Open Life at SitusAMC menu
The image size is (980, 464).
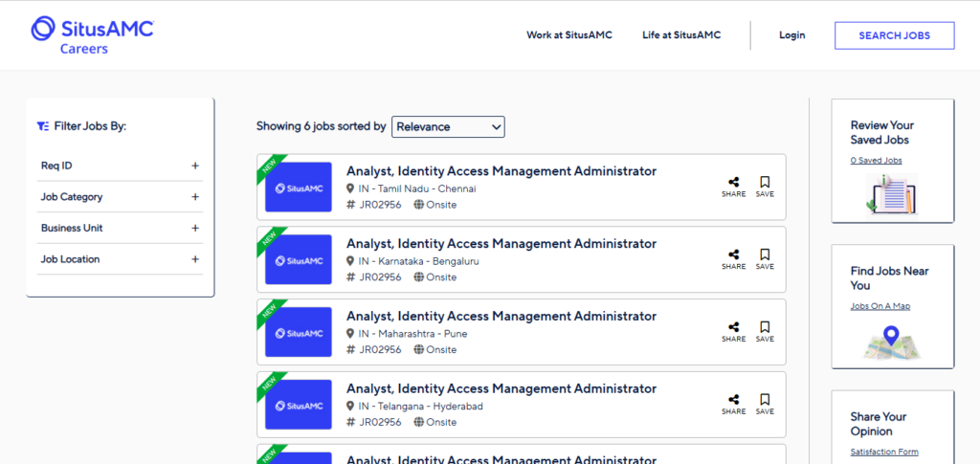tap(681, 35)
